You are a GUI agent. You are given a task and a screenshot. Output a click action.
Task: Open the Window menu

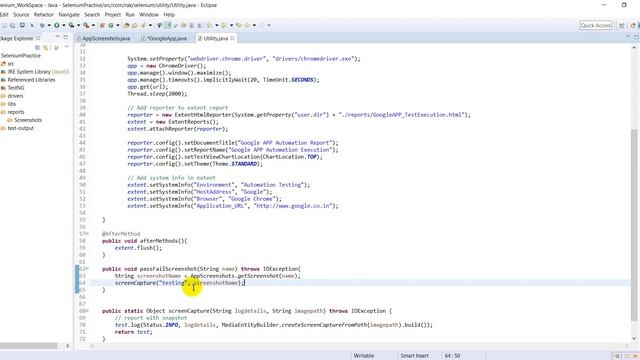[x=149, y=15]
